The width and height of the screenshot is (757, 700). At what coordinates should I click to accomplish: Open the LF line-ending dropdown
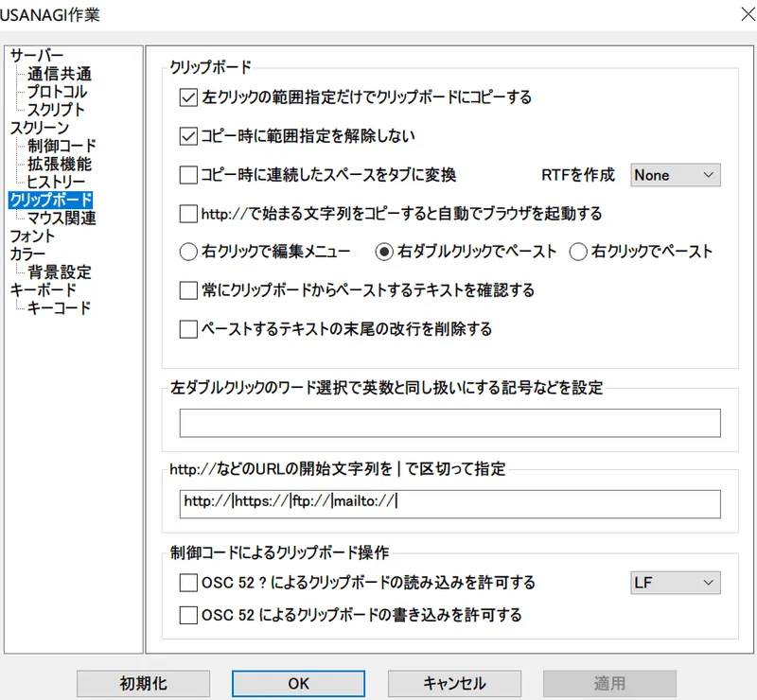pyautogui.click(x=676, y=583)
